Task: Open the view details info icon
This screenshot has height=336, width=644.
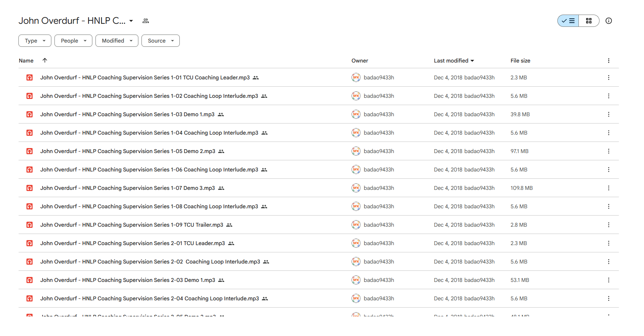Action: point(609,21)
